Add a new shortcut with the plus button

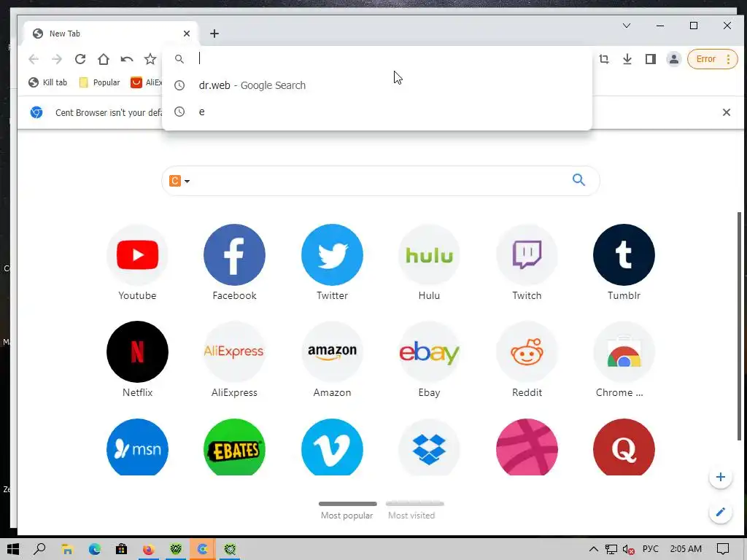pyautogui.click(x=721, y=477)
